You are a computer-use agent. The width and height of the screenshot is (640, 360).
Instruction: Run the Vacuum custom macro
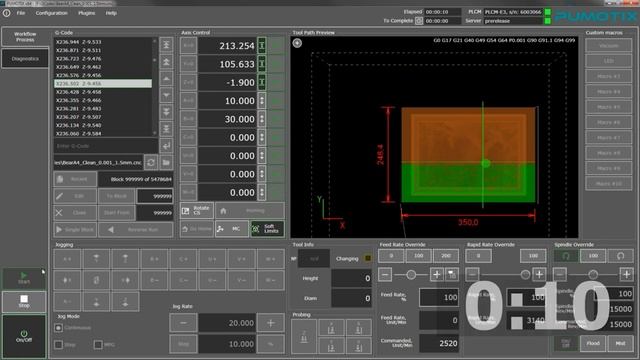pos(609,46)
